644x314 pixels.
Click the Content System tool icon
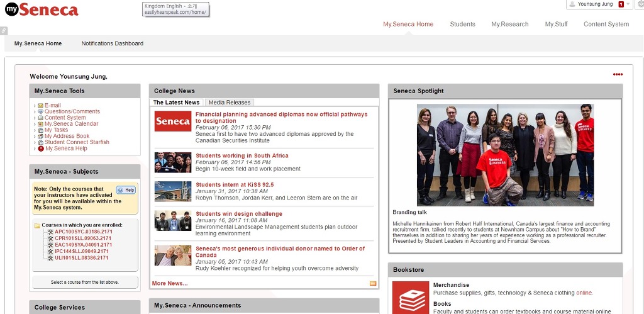point(41,118)
